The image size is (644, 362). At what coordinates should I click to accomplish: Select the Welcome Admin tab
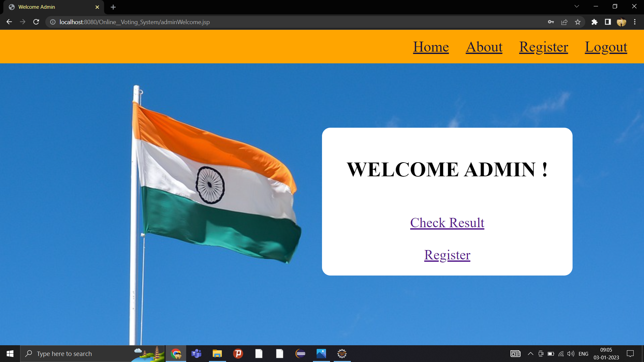pyautogui.click(x=54, y=7)
